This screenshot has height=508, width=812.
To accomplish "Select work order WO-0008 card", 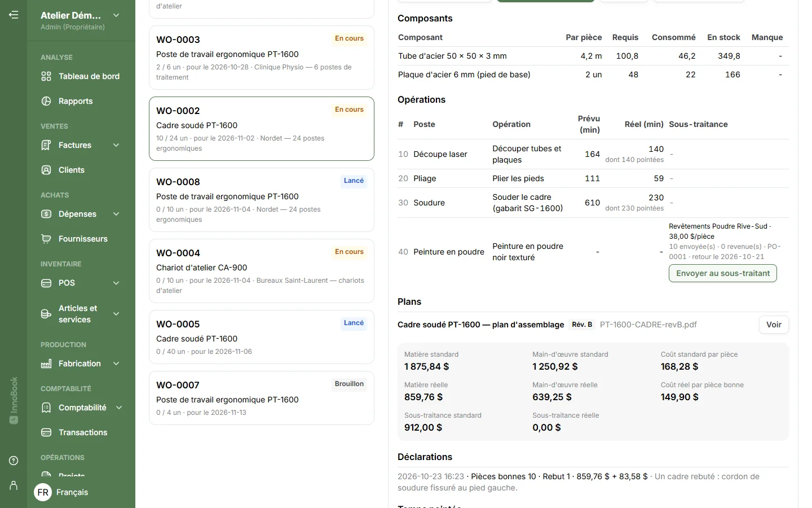I will (x=262, y=200).
